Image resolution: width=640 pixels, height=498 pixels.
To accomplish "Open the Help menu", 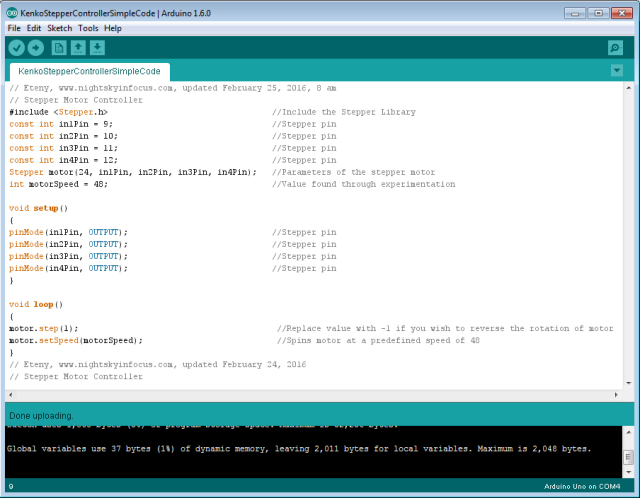I will [x=113, y=28].
